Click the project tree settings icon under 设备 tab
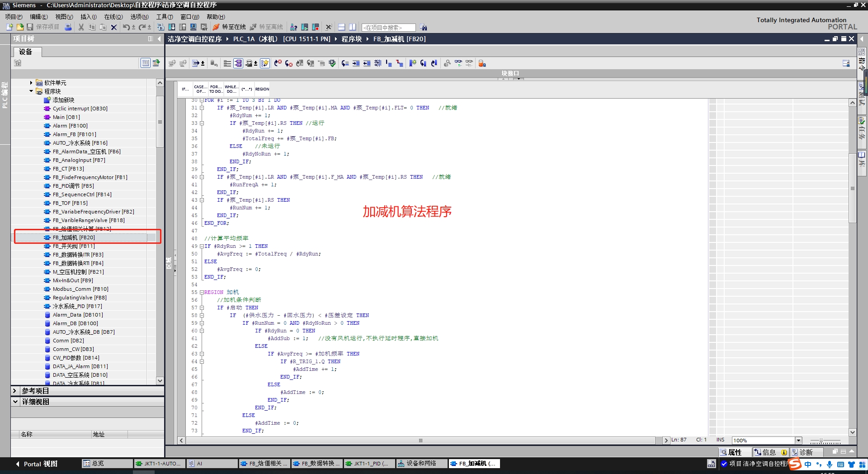Screen dimensions: 868x474 [x=18, y=63]
